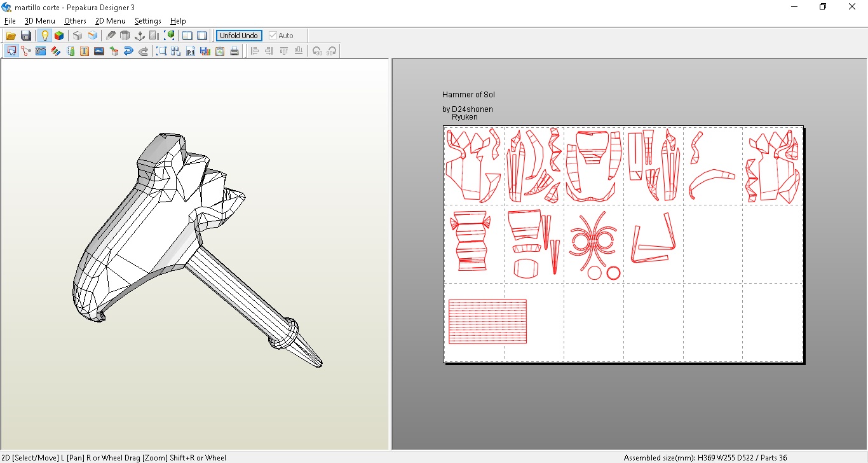Click the clipboard with green arrow icon
Screen dimensions: 868x463
[220, 51]
